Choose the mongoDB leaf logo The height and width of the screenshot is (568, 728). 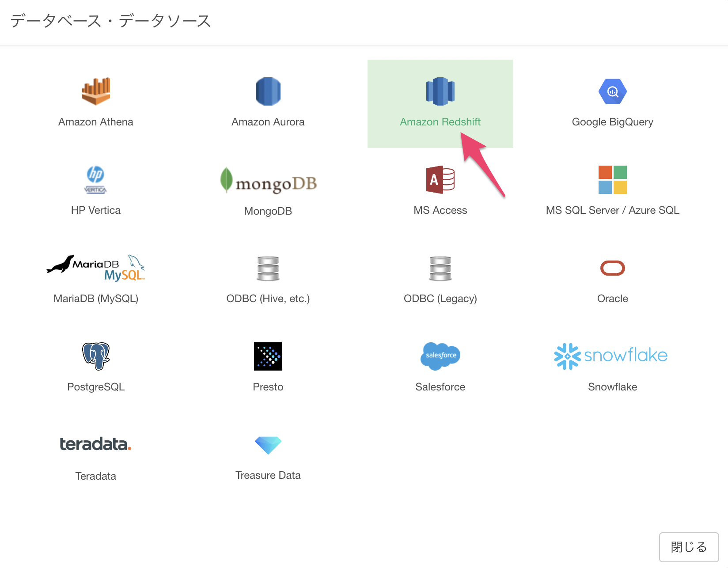(268, 181)
